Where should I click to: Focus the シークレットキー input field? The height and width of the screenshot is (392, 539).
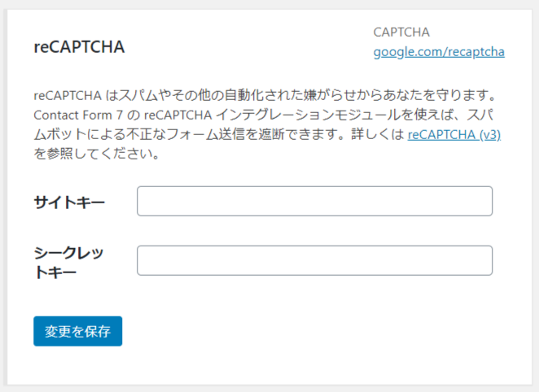[314, 260]
